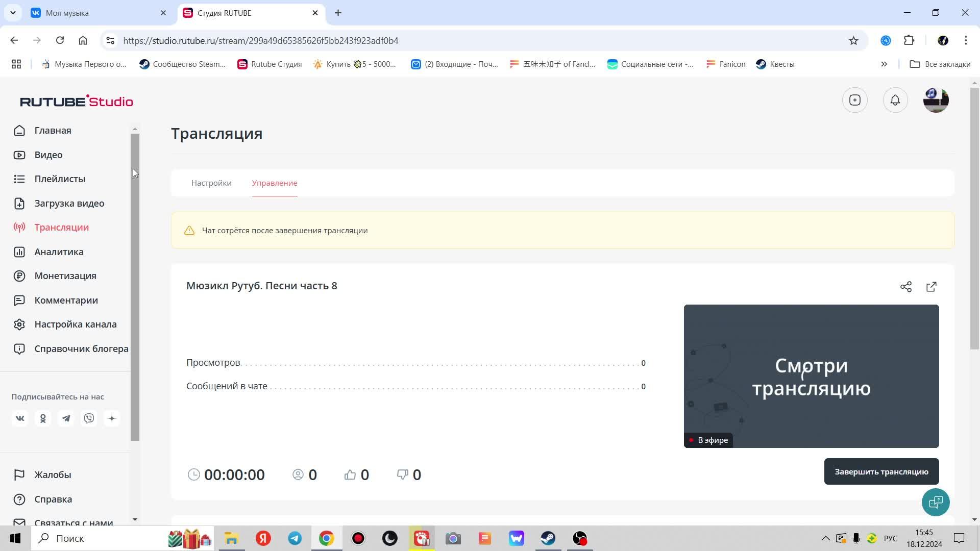The width and height of the screenshot is (980, 551).
Task: Open the browser tab search dropdown
Action: click(x=13, y=13)
